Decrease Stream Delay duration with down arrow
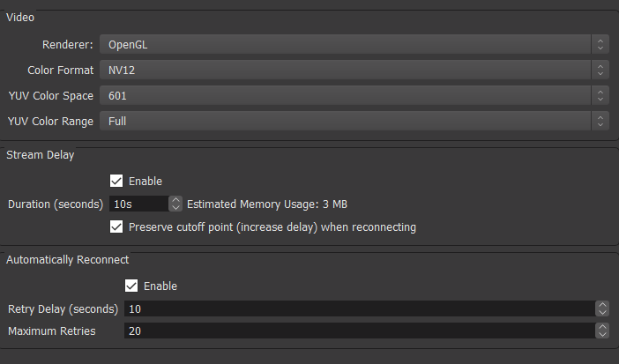 coord(175,208)
